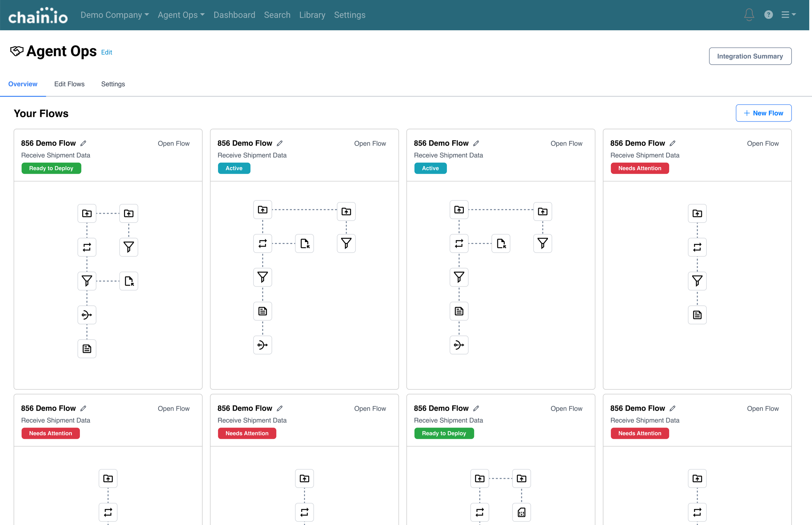This screenshot has width=812, height=525.
Task: Open the help question mark icon
Action: pos(768,15)
